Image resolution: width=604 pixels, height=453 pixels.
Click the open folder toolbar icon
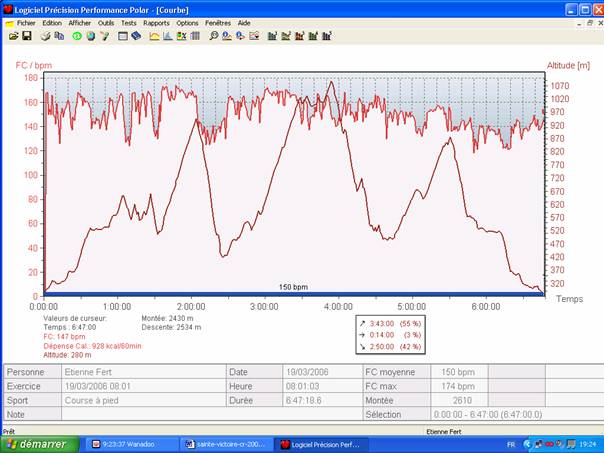coord(13,36)
